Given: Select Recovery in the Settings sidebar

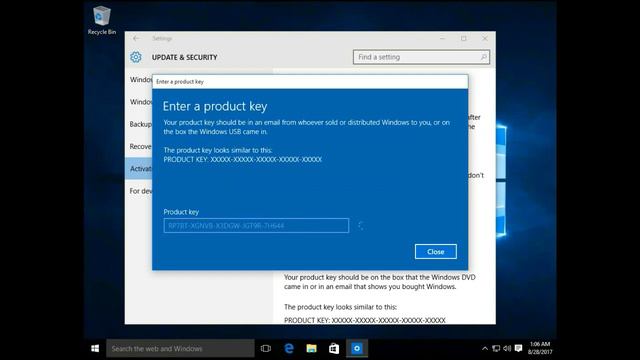Looking at the screenshot, I should coord(139,146).
